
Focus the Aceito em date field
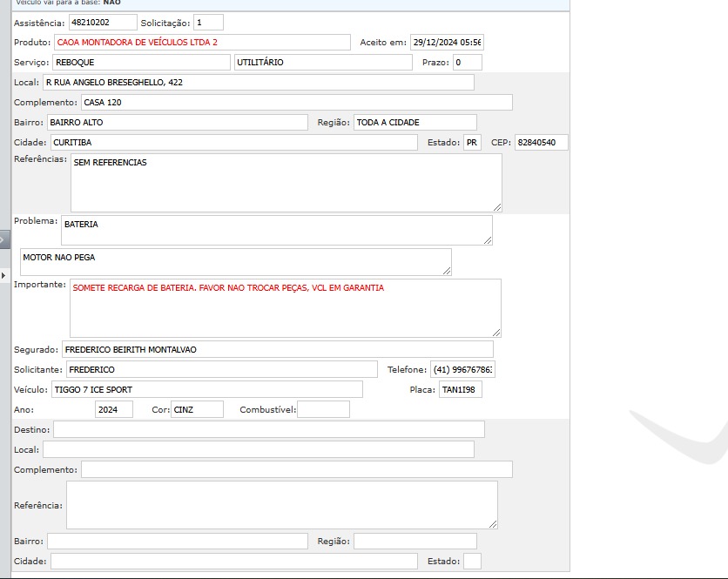pyautogui.click(x=446, y=42)
